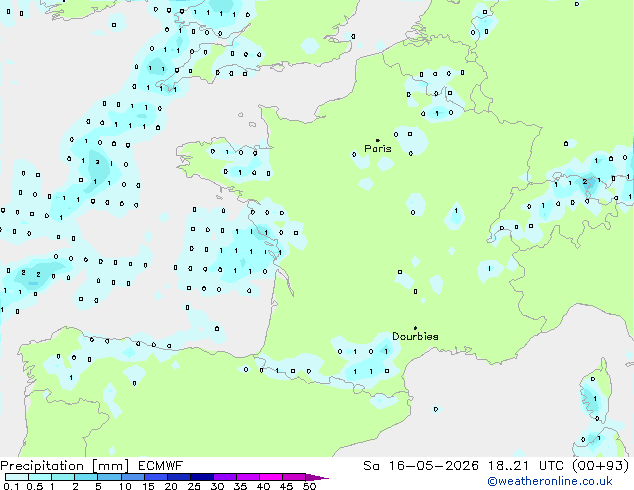This screenshot has height=490, width=634.
Task: Click the legend label "20"
Action: 171,486
